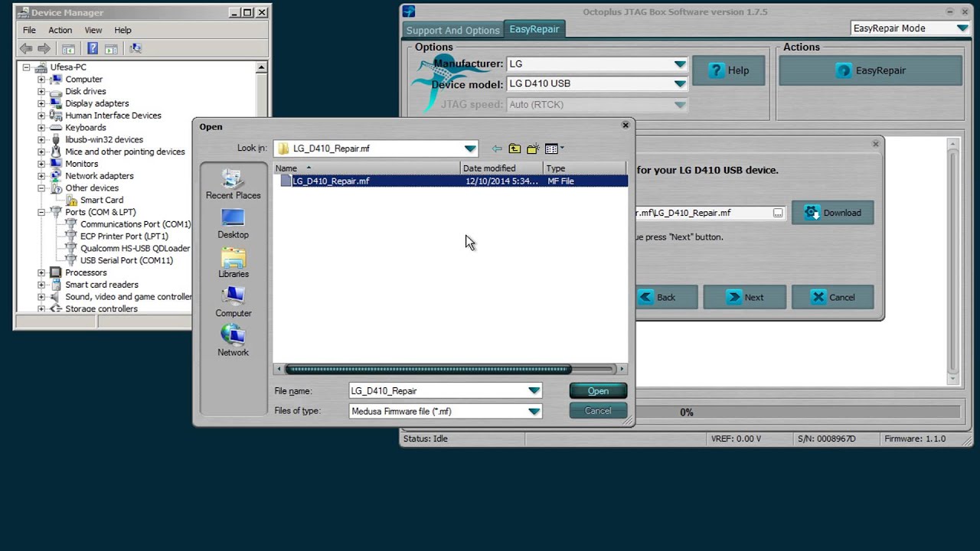Click the EasyRepair action button
The image size is (980, 551).
[x=871, y=70]
